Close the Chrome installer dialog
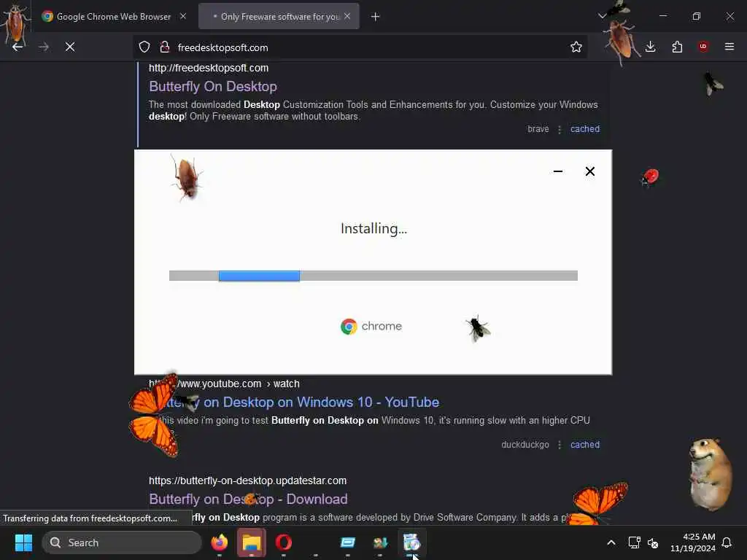The width and height of the screenshot is (747, 560). tap(589, 171)
